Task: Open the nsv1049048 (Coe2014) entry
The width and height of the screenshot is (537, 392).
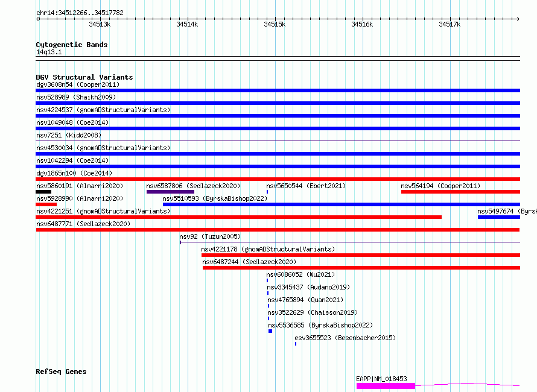Action: coord(72,122)
